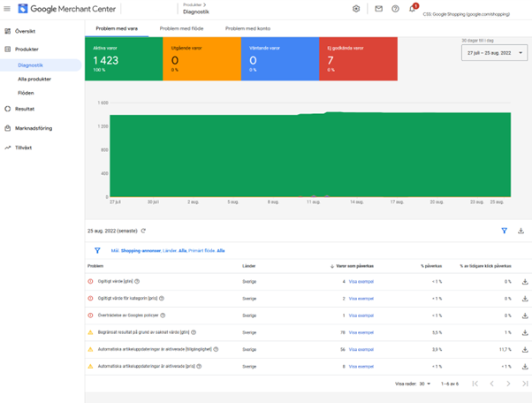The width and height of the screenshot is (532, 403).
Task: Open help for Ogiltigt värde för kategorin [pris]
Action: [x=162, y=298]
